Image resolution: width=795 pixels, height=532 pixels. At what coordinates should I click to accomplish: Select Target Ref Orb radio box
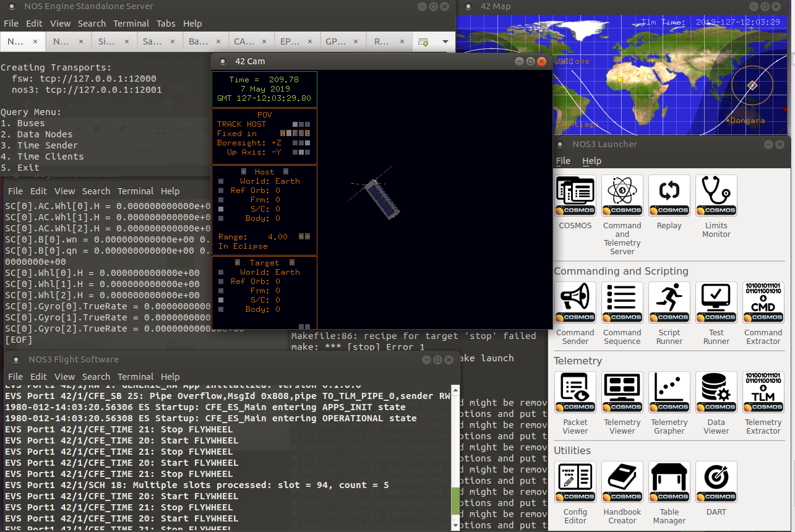221,281
